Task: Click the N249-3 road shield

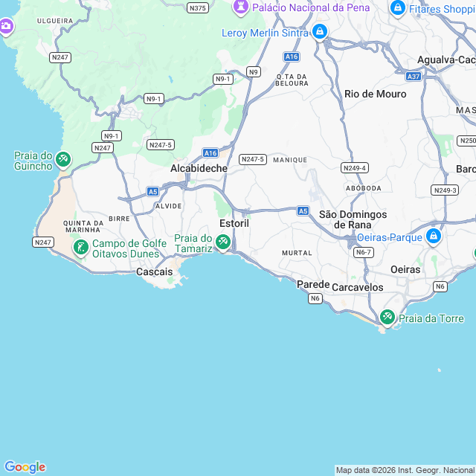Action: pyautogui.click(x=445, y=190)
